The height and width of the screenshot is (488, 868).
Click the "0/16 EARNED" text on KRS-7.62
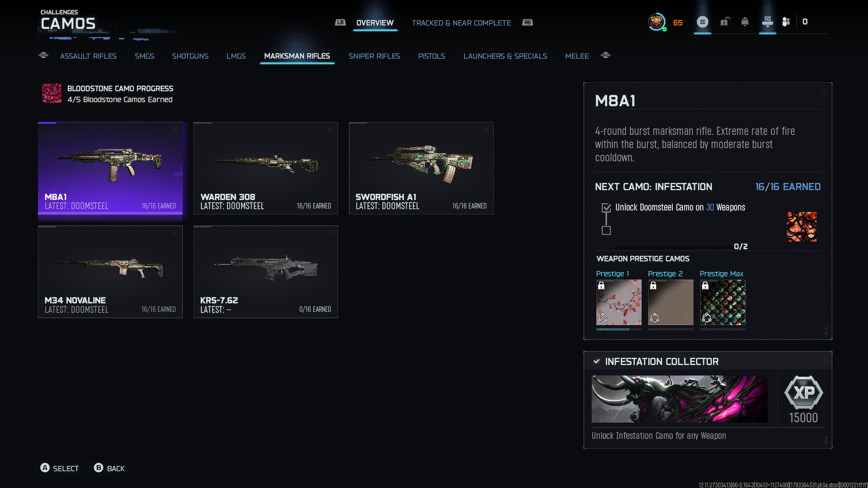coord(315,310)
